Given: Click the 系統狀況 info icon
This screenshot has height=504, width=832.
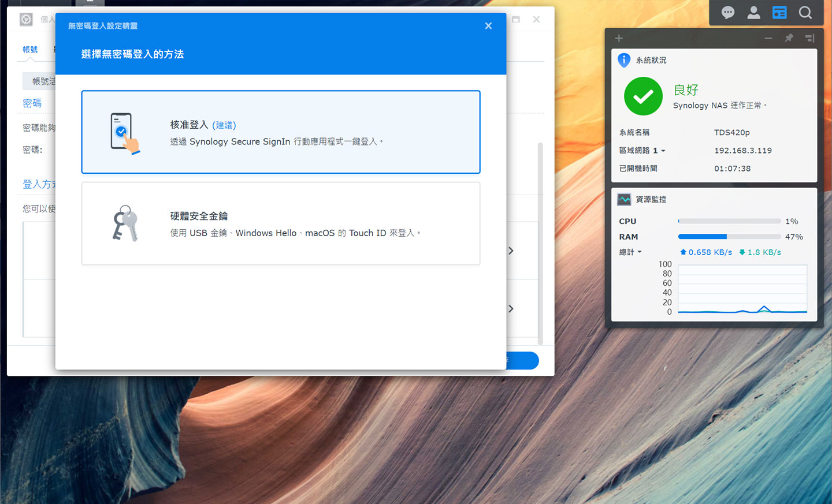Looking at the screenshot, I should [x=624, y=60].
